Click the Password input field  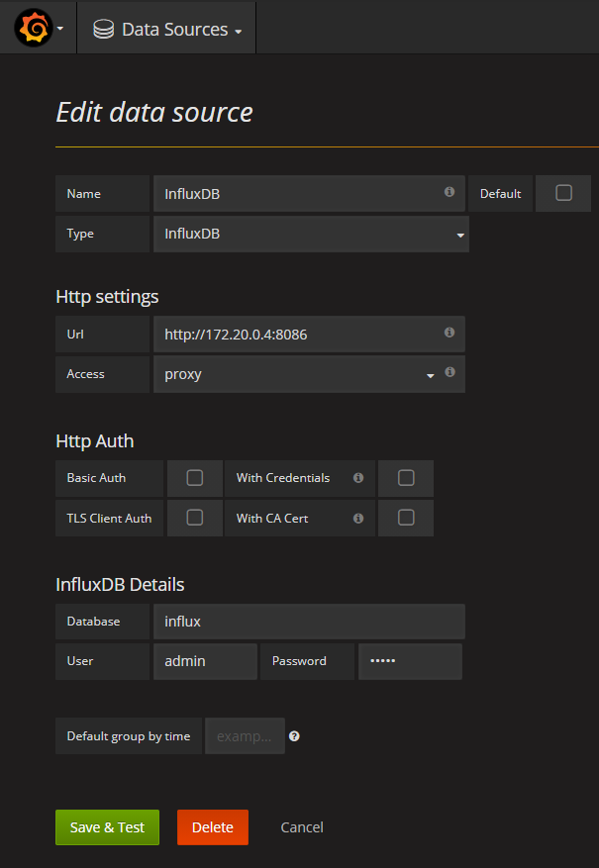pyautogui.click(x=410, y=661)
